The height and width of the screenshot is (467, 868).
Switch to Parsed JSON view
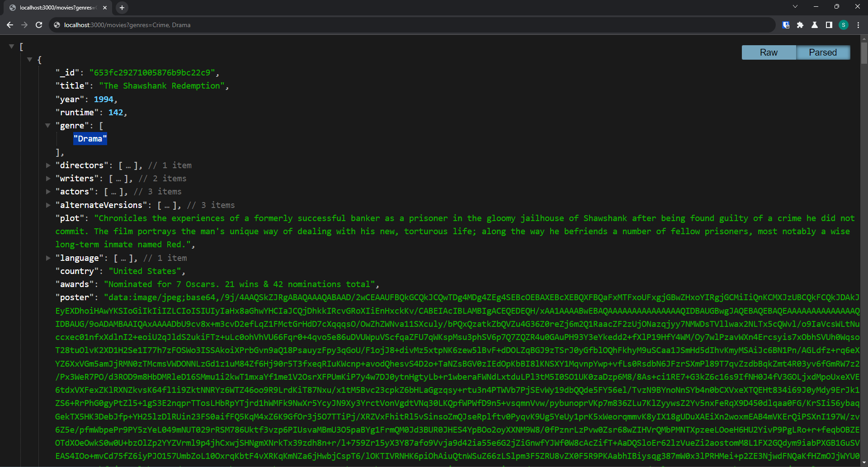pos(823,52)
